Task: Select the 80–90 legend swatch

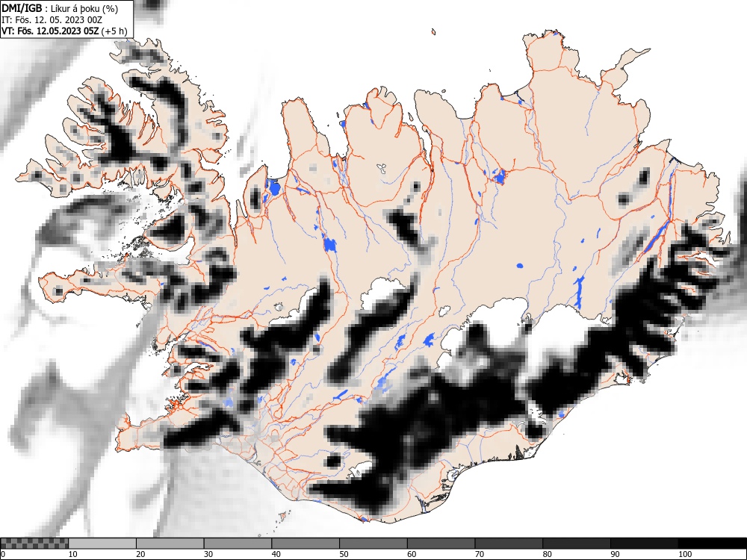Action: click(x=576, y=544)
